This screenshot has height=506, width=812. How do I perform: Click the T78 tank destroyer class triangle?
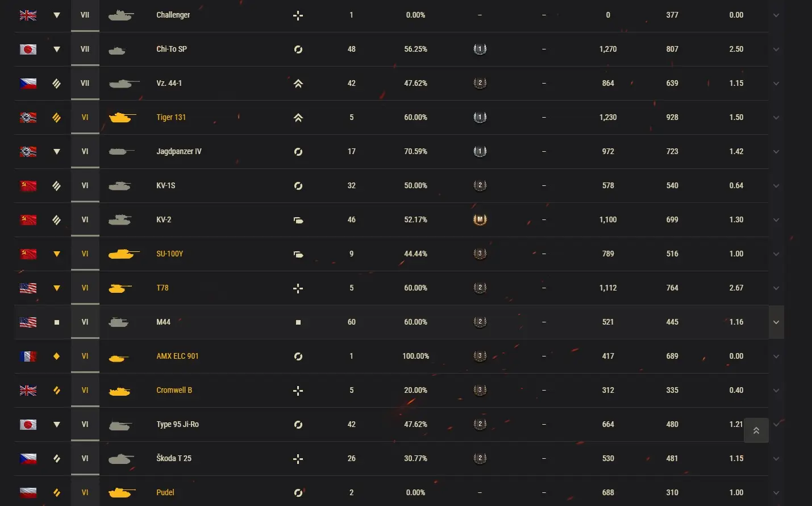tap(57, 288)
